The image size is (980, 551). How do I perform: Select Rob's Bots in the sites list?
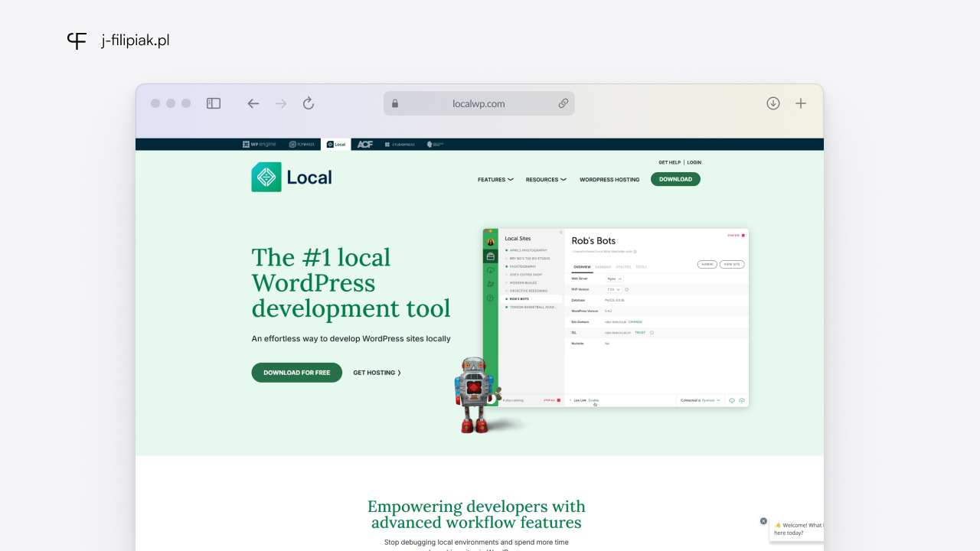[x=531, y=298]
